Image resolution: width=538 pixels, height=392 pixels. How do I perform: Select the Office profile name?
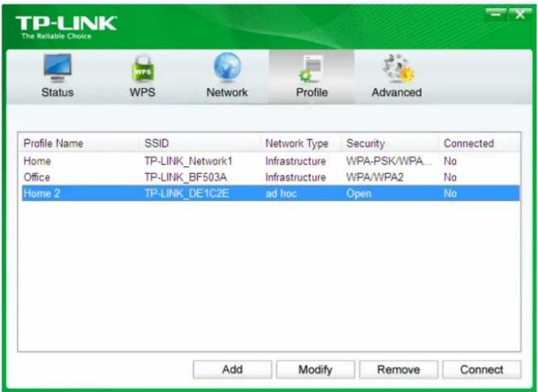[37, 177]
